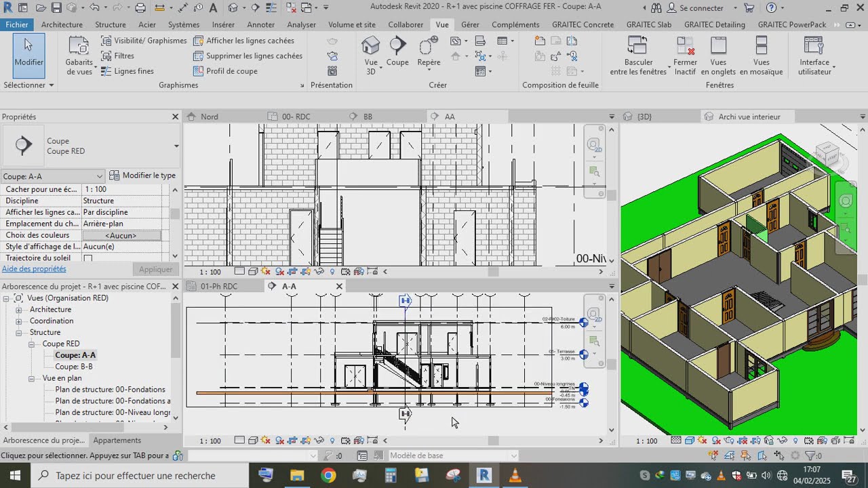Viewport: 868px width, 488px height.
Task: Switch to the 01-Ph RDC view tab
Action: click(219, 286)
